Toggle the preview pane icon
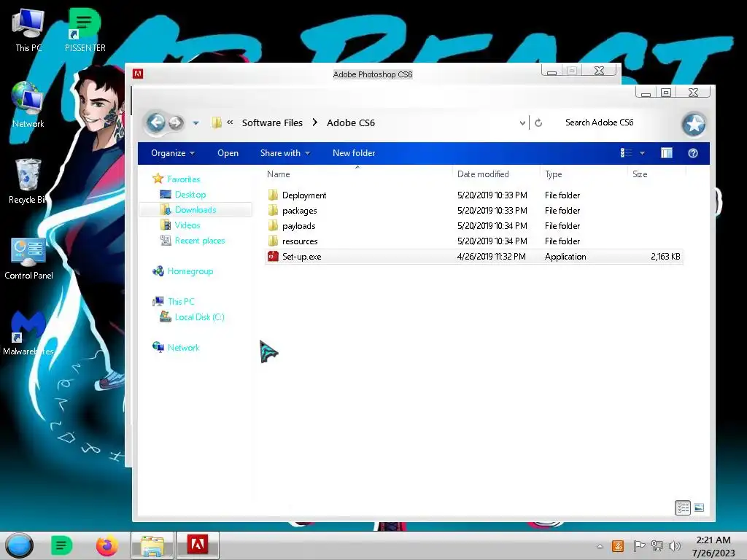Image resolution: width=747 pixels, height=560 pixels. [667, 153]
